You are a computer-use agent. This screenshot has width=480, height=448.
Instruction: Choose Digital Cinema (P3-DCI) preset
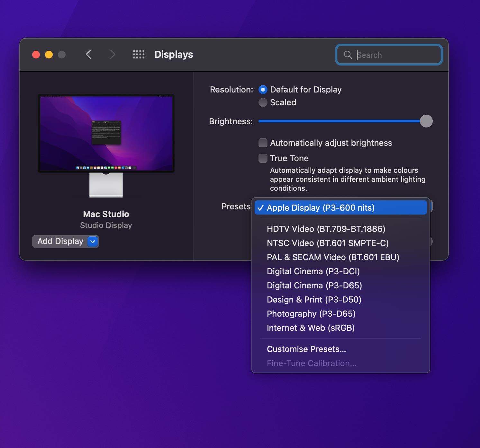(341, 271)
